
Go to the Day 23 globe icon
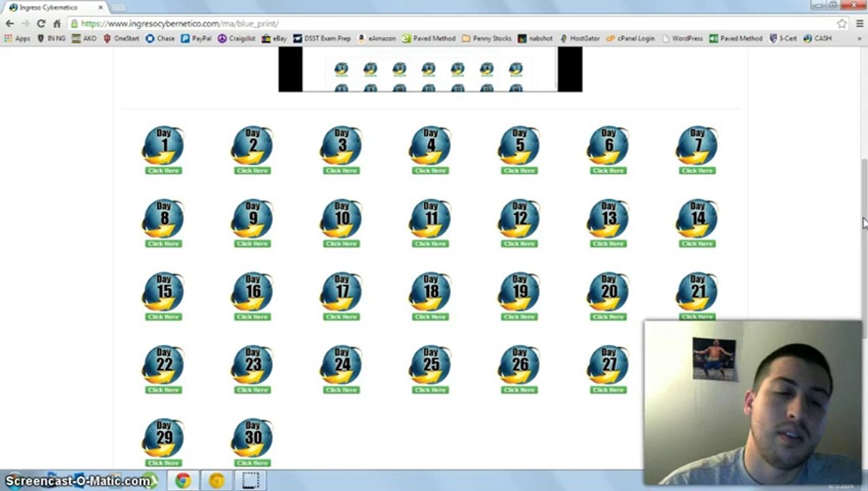(252, 364)
